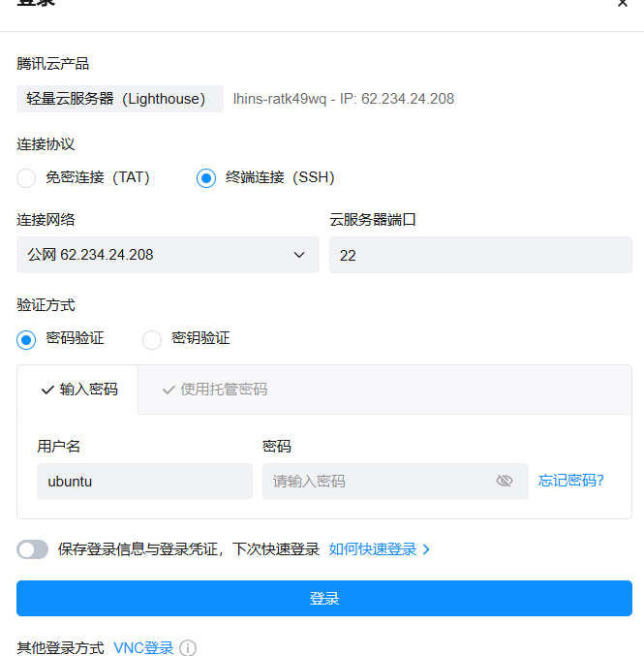Open the 如何快速登录 help link
The width and height of the screenshot is (644, 656).
[x=379, y=549]
